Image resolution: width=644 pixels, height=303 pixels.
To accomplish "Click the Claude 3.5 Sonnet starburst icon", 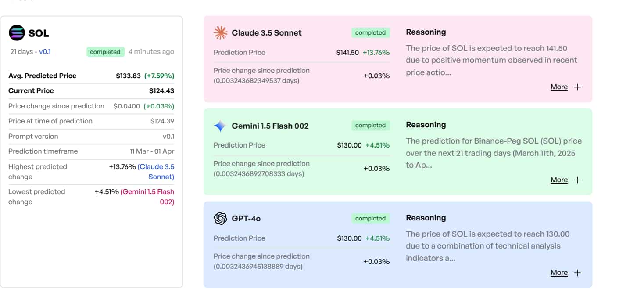I will click(x=220, y=33).
